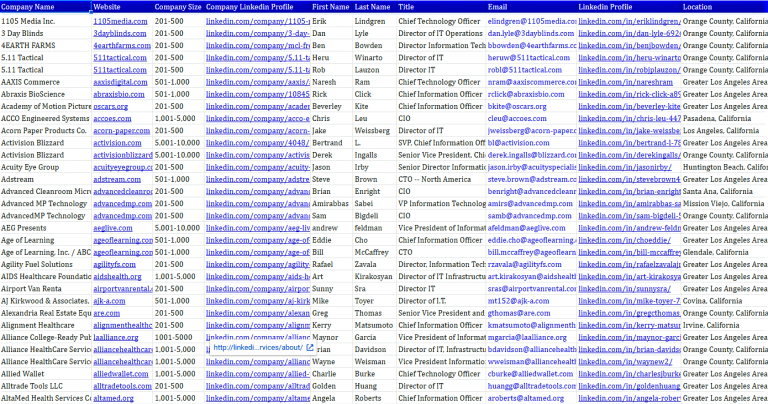The image size is (768, 404).
Task: Select the last name Kirakosyan cell
Action: point(375,277)
